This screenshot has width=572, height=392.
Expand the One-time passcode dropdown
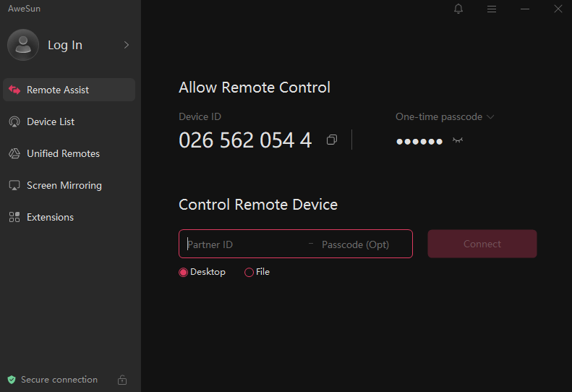490,116
